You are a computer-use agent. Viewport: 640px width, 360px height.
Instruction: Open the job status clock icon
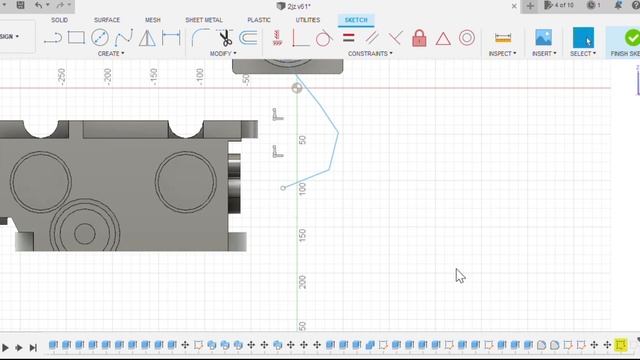tap(593, 5)
